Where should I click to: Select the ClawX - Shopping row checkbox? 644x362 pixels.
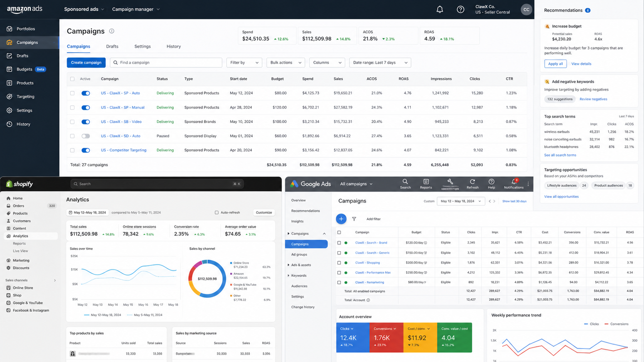(339, 263)
